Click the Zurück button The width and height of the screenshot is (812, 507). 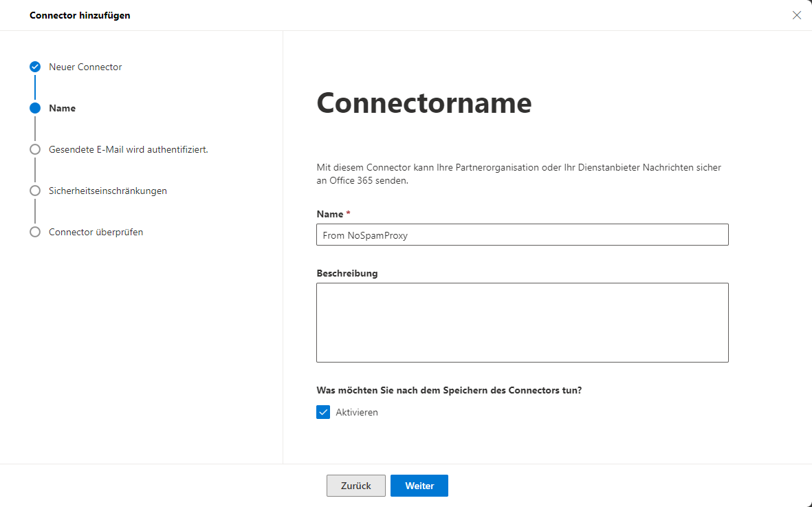click(x=355, y=486)
